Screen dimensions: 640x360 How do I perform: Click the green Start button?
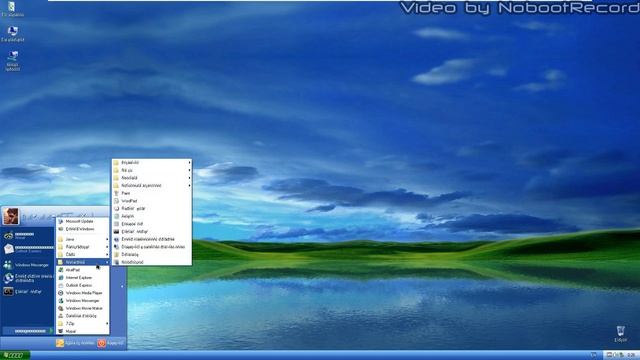point(15,356)
